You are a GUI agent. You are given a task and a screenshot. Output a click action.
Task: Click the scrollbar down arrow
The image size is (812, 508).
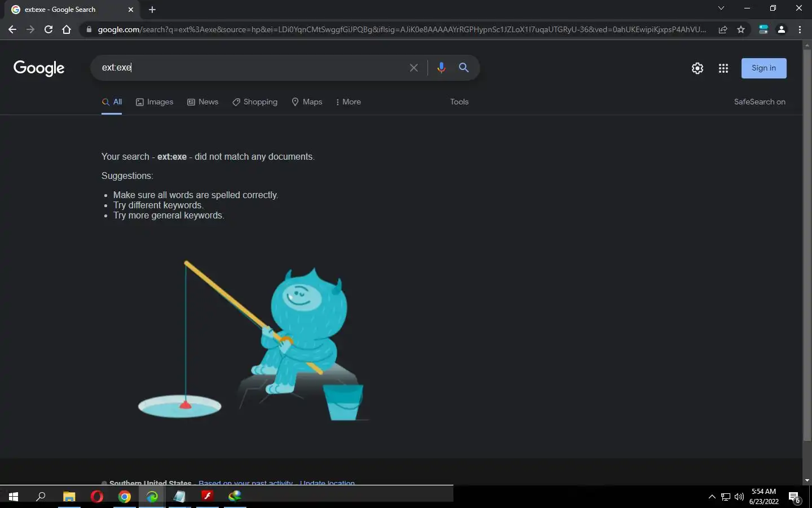tap(807, 480)
